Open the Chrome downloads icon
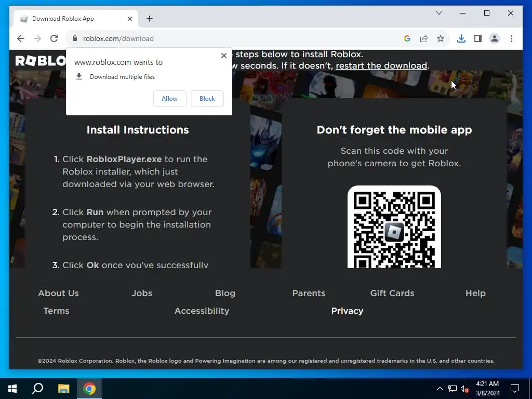Viewport: 532px width, 399px height. coord(461,38)
